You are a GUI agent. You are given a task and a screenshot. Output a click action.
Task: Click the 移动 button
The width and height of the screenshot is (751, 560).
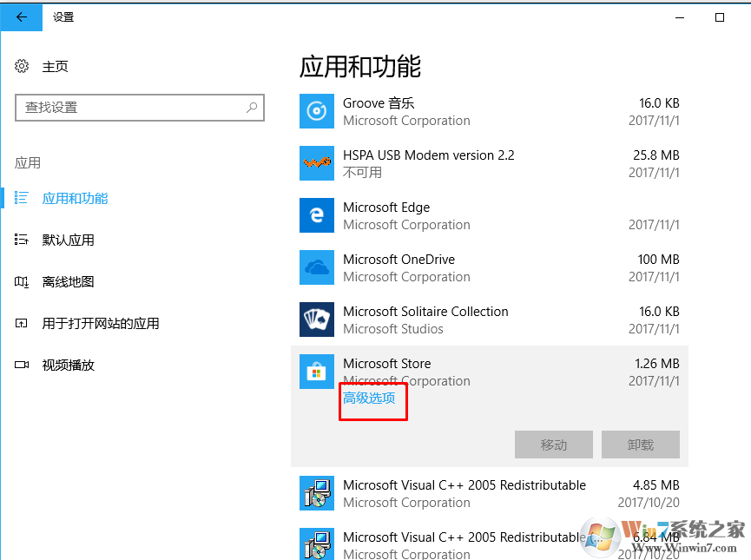(553, 445)
